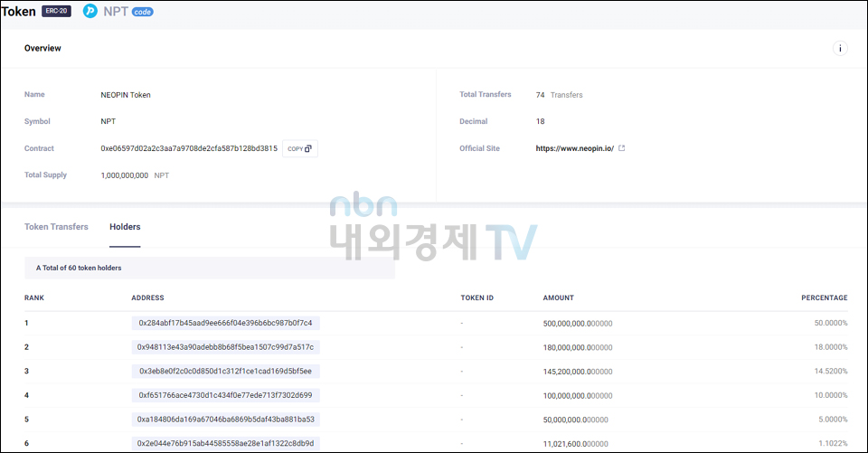This screenshot has width=868, height=453.
Task: Click the 14.5200% percentage value
Action: tap(831, 371)
